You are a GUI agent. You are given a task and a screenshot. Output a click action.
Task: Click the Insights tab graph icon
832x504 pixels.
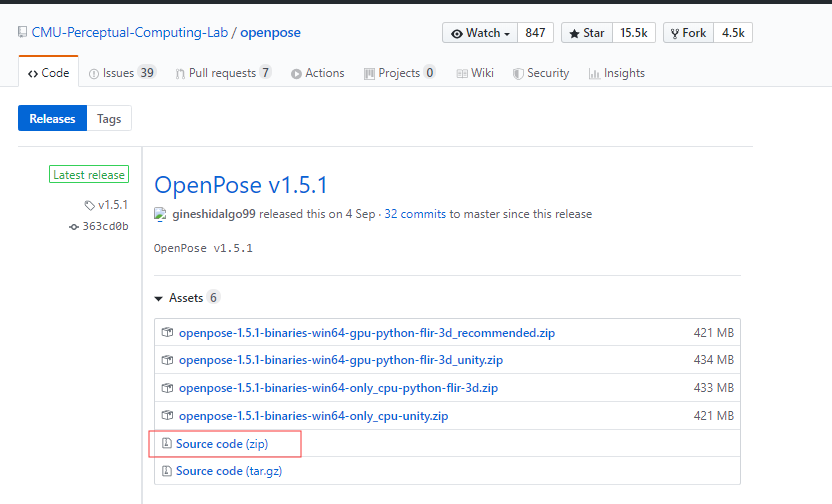[x=594, y=74]
